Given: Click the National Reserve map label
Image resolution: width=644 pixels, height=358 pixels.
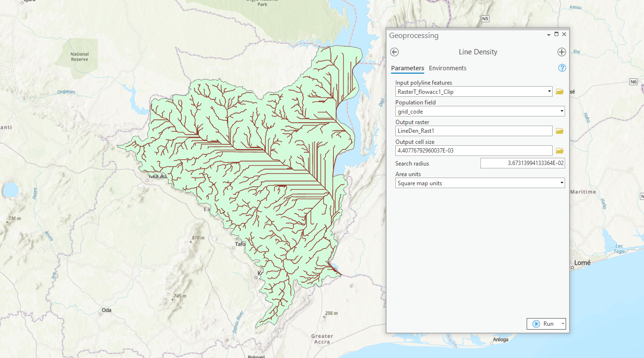Looking at the screenshot, I should pyautogui.click(x=79, y=57).
